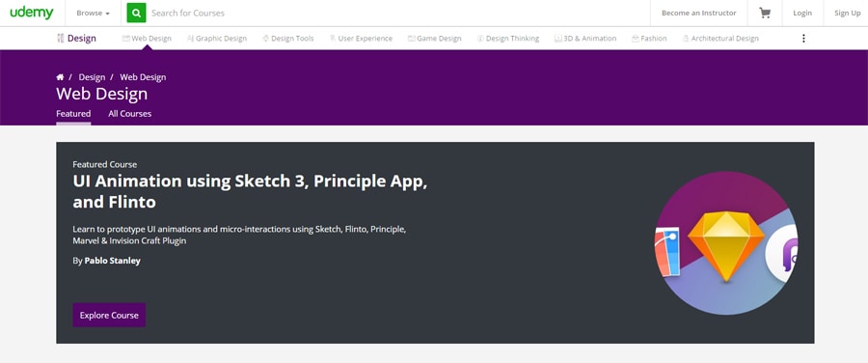
Task: Switch to the Featured tab
Action: coord(73,114)
